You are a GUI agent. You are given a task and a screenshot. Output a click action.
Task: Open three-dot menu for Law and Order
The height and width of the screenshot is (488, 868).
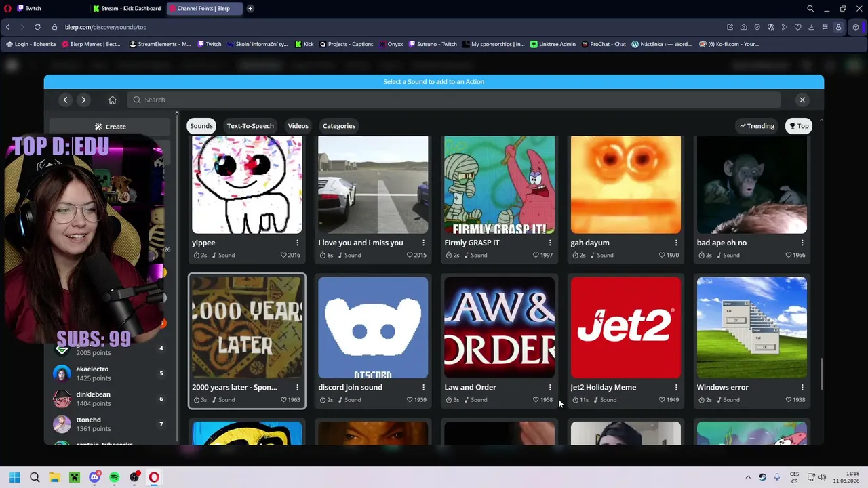pyautogui.click(x=550, y=387)
